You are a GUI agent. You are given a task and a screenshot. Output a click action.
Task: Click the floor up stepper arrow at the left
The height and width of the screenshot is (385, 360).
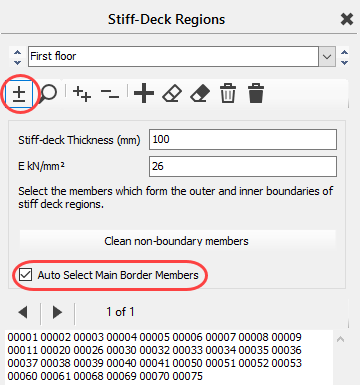[17, 52]
